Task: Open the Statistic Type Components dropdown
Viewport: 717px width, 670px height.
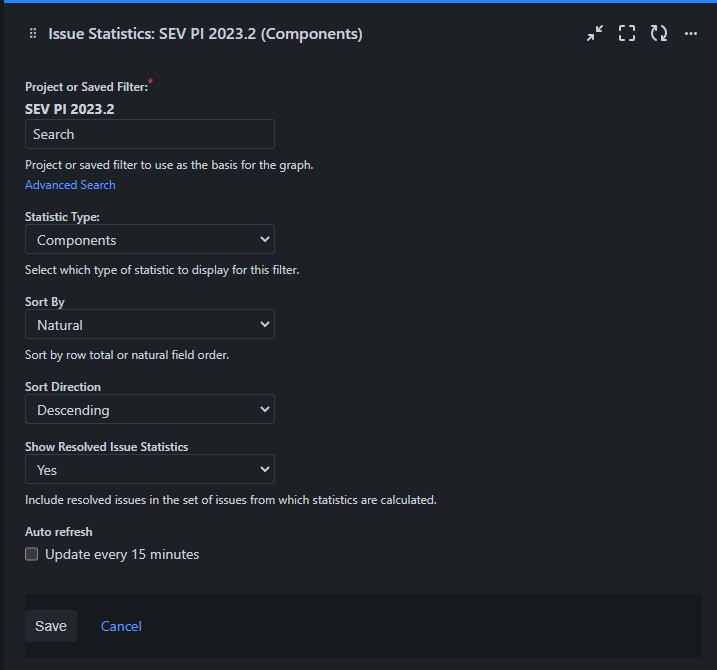Action: [x=150, y=239]
